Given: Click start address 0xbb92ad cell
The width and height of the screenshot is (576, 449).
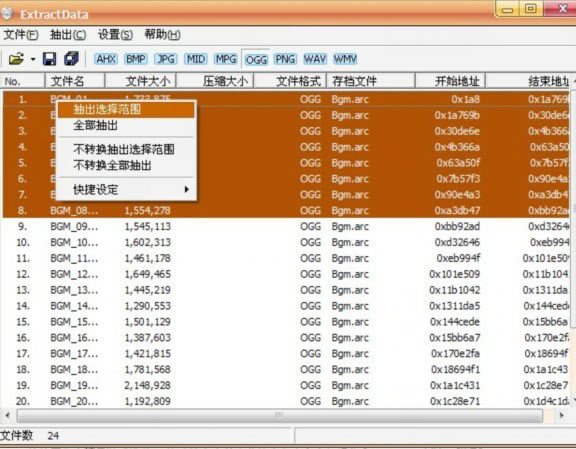Looking at the screenshot, I should (x=457, y=226).
